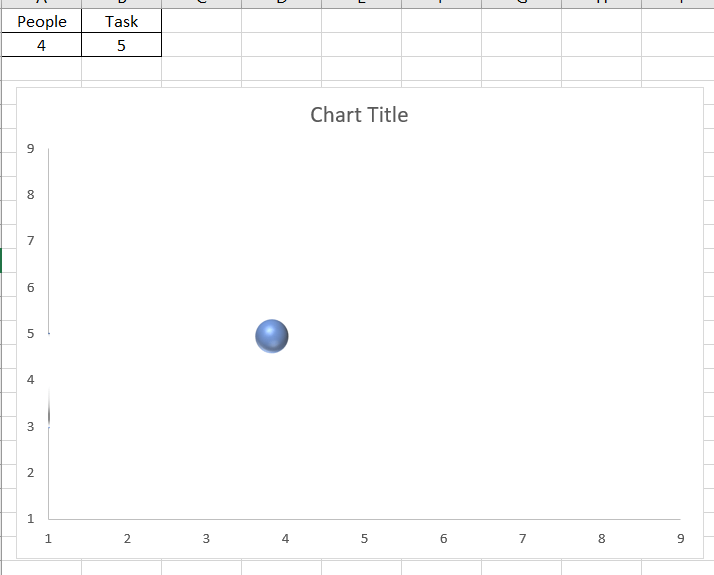Click the cell containing value 4
The image size is (714, 575).
pos(41,45)
